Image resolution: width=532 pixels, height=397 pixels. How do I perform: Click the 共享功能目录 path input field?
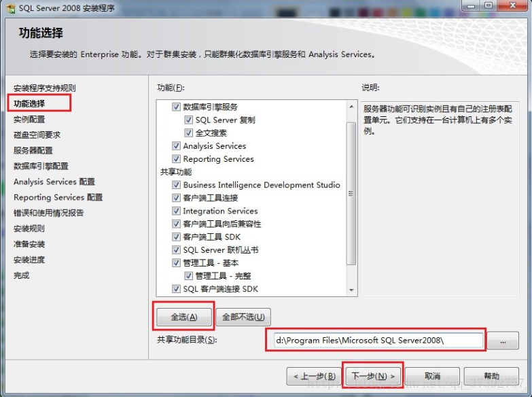coord(378,341)
